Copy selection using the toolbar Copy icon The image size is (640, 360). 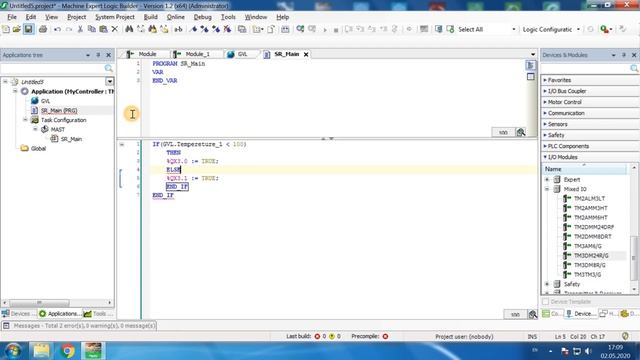tap(92, 29)
